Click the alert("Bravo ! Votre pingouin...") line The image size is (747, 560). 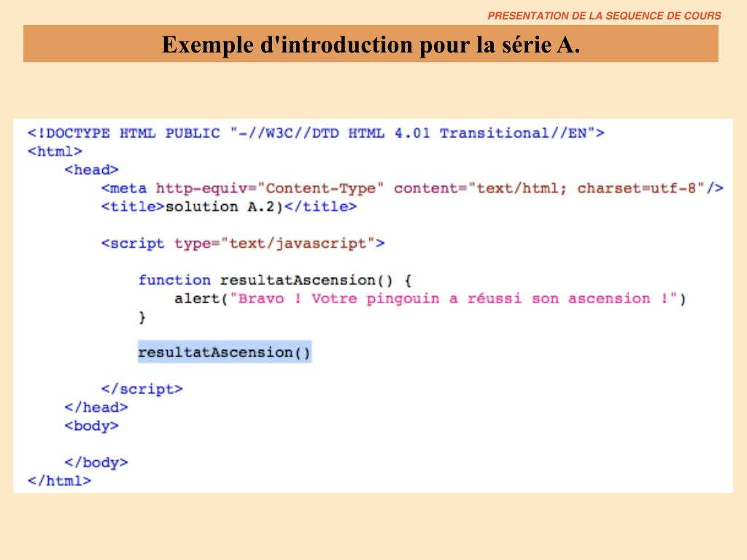(430, 298)
